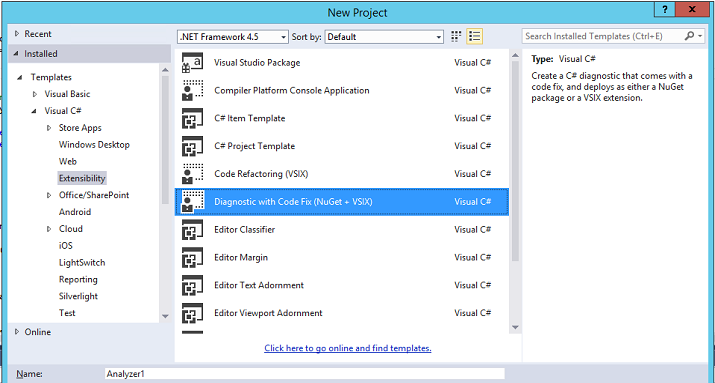This screenshot has width=715, height=383.
Task: Select the LightSwitch category
Action: [x=82, y=263]
